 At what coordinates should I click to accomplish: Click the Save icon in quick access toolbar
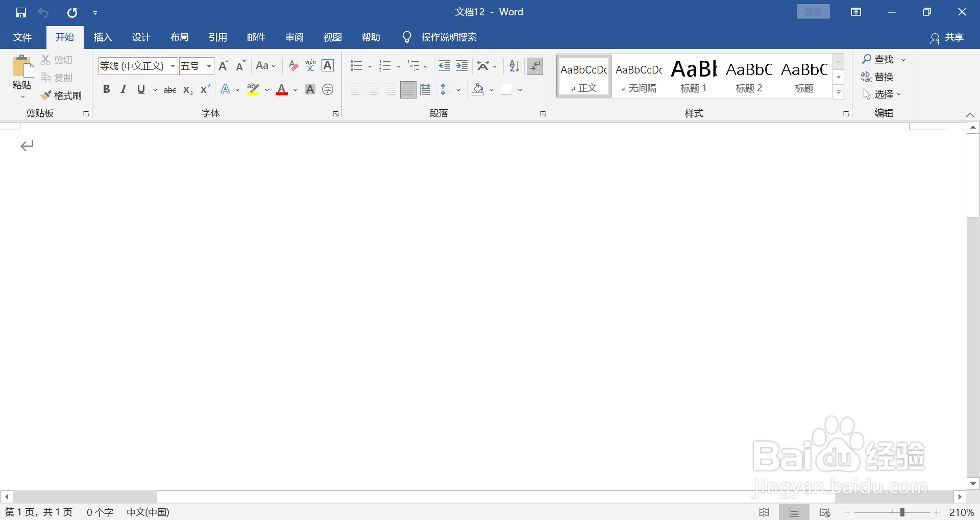pos(21,12)
